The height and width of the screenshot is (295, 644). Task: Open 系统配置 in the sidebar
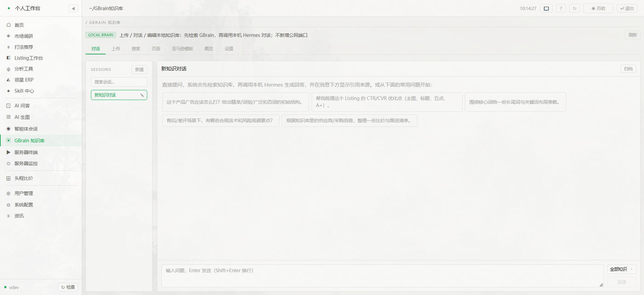(x=41, y=205)
